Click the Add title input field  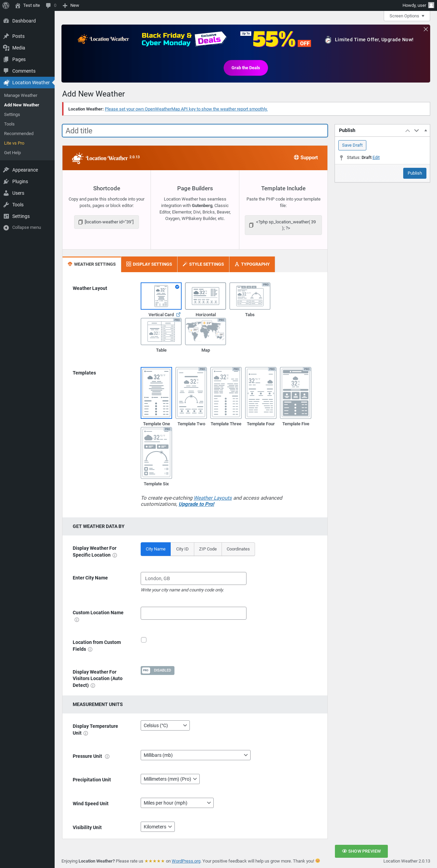click(x=195, y=131)
